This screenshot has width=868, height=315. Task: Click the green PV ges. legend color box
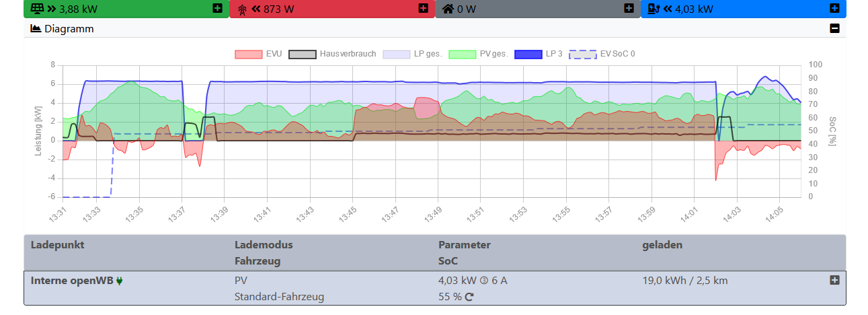coord(462,54)
